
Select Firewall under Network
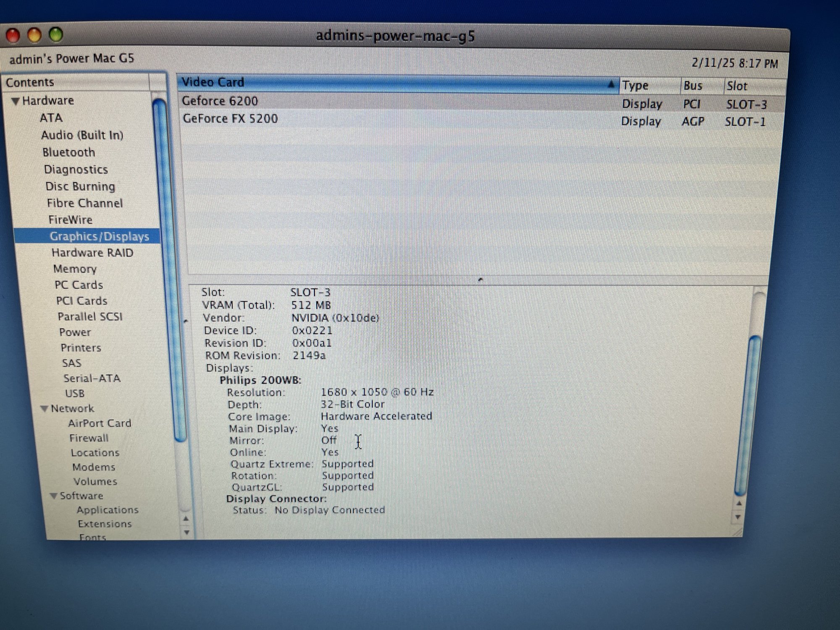coord(89,438)
